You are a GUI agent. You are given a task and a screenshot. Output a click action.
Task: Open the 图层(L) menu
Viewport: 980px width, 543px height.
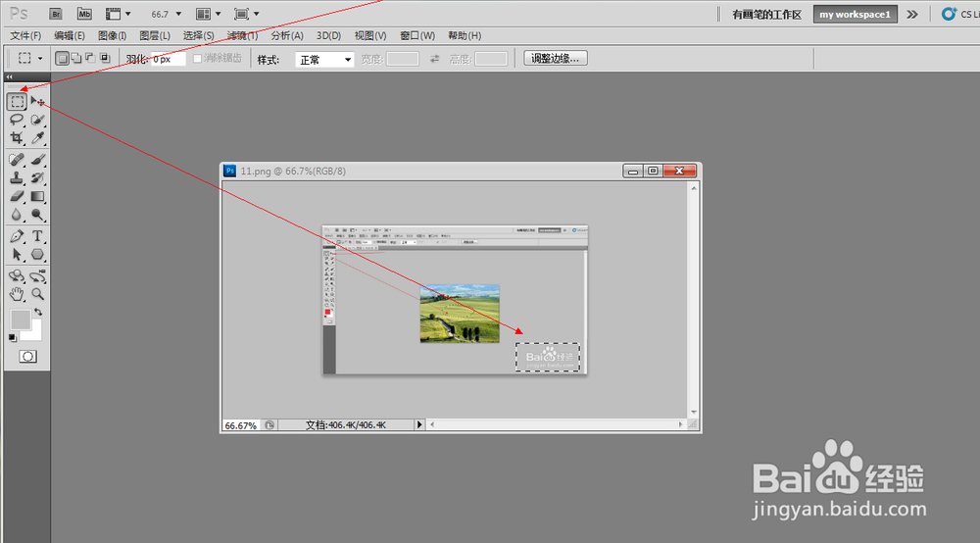pos(155,35)
